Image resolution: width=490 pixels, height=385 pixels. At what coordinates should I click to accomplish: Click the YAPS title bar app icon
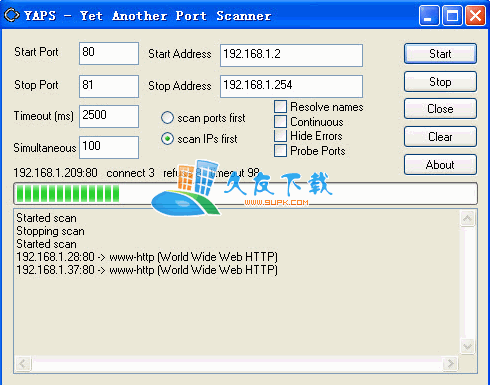[12, 15]
